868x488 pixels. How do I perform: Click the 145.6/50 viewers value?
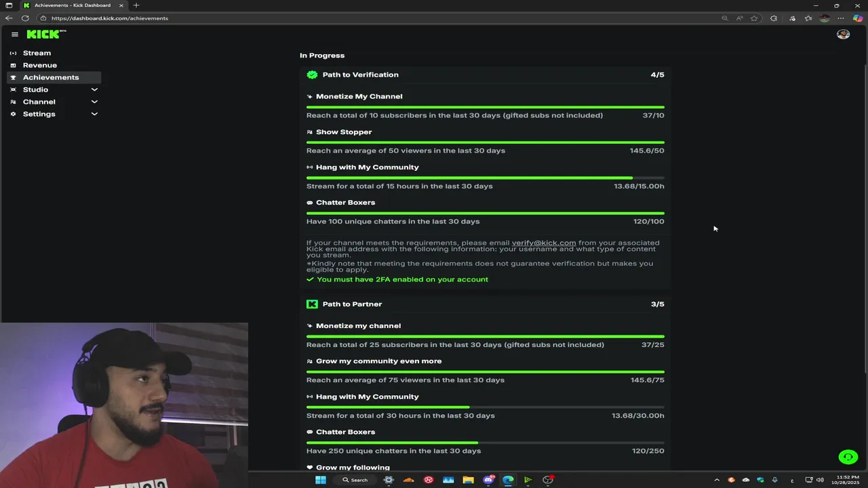(x=647, y=150)
